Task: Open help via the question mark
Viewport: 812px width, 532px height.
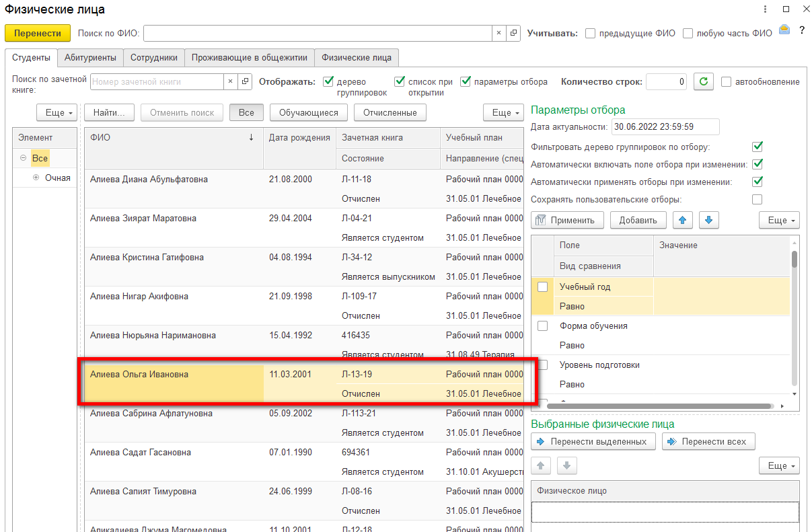Action: [802, 30]
